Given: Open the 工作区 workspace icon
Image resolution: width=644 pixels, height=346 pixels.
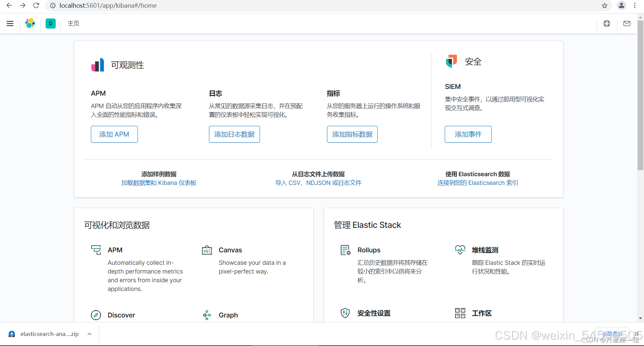Looking at the screenshot, I should point(460,313).
